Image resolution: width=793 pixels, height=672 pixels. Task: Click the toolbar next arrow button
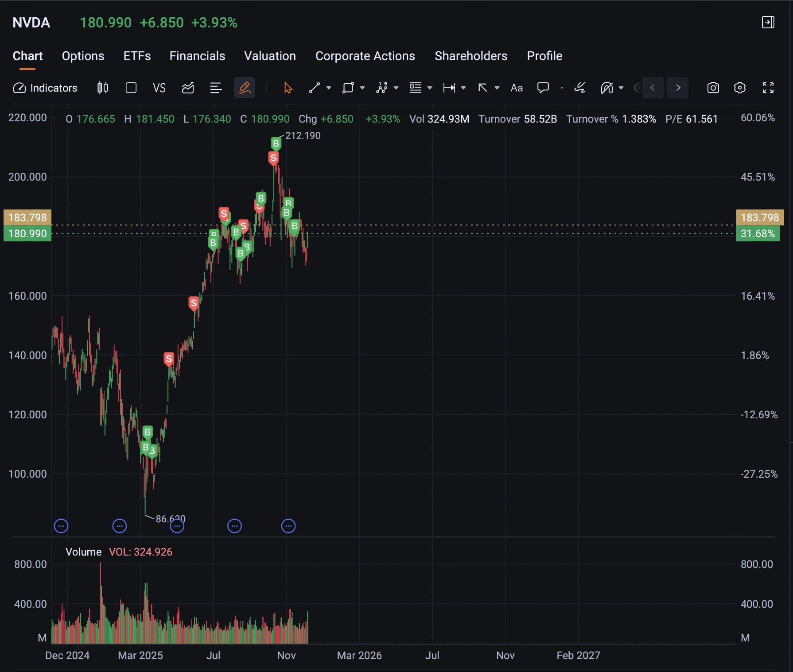(678, 88)
